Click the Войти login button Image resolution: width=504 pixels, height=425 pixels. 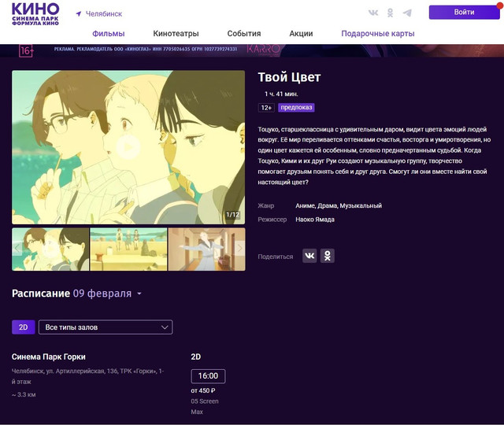pos(464,13)
